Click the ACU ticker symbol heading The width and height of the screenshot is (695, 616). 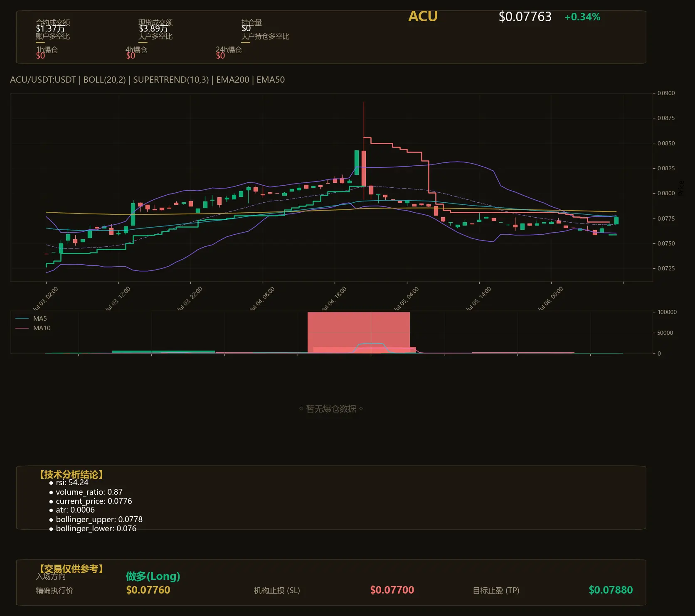423,16
